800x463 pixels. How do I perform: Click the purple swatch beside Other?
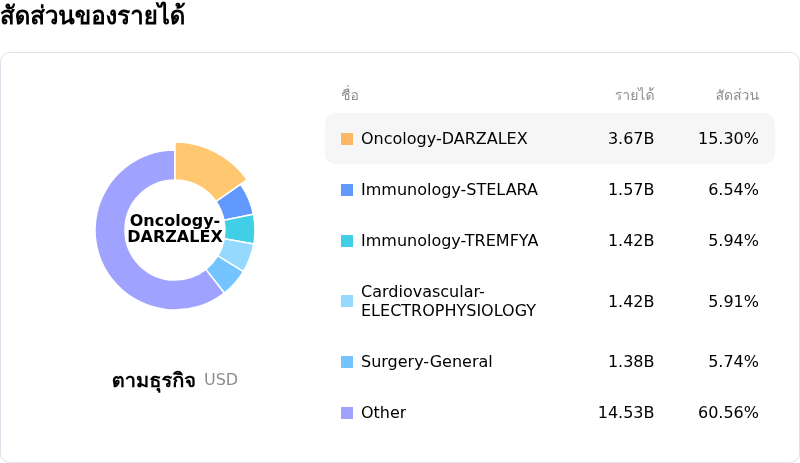pos(347,413)
